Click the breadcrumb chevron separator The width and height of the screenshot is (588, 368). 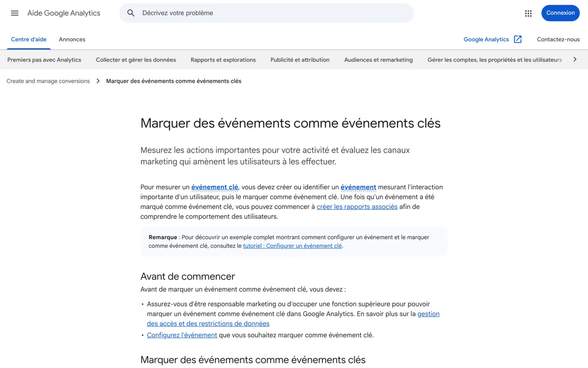coord(98,81)
